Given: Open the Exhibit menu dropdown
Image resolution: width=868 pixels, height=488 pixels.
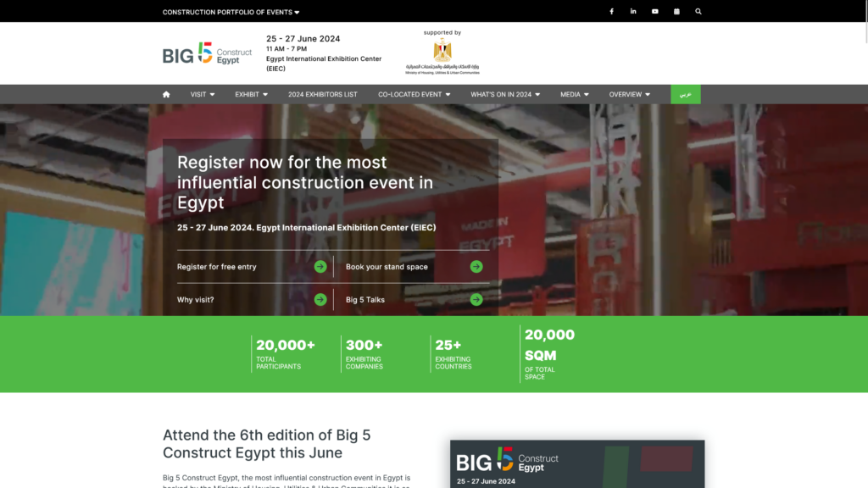Looking at the screenshot, I should [251, 95].
